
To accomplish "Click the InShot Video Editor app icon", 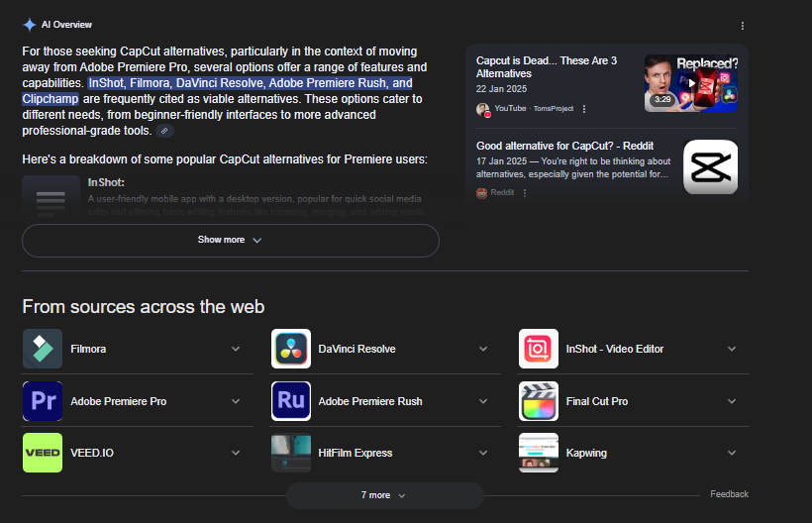I will point(539,349).
